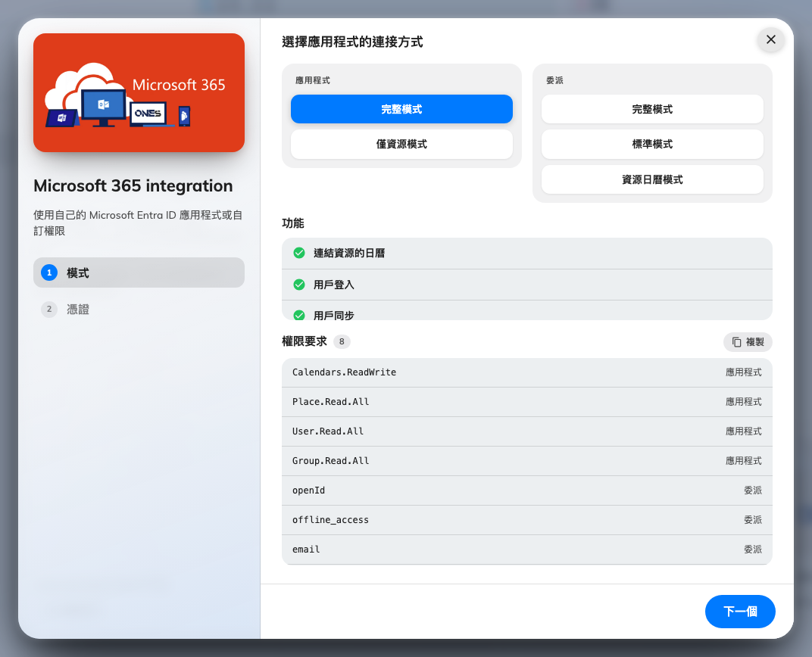Viewport: 812px width, 657px height.
Task: Go to the 憑證 step in sidebar
Action: [x=139, y=309]
